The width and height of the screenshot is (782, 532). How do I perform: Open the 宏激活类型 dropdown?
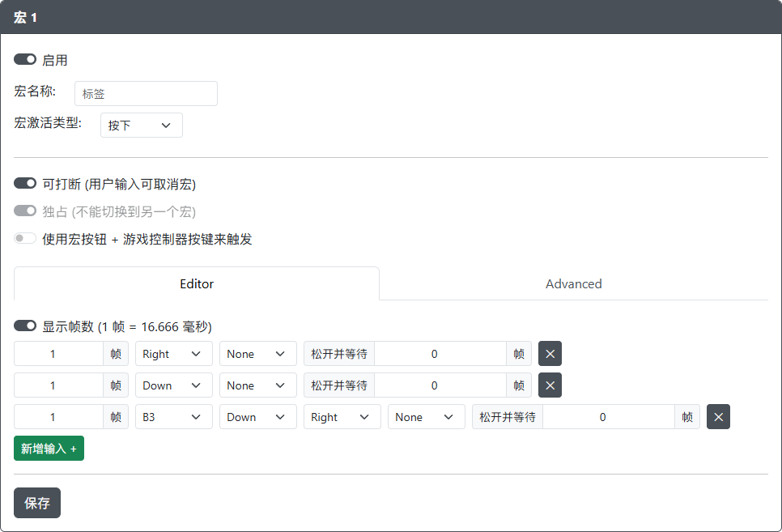(x=141, y=126)
